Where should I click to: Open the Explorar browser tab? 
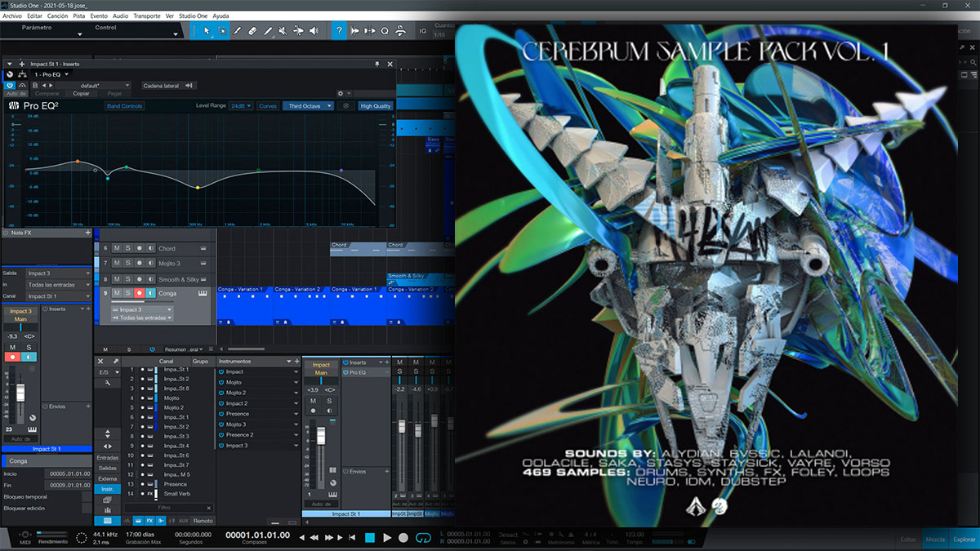click(x=964, y=540)
